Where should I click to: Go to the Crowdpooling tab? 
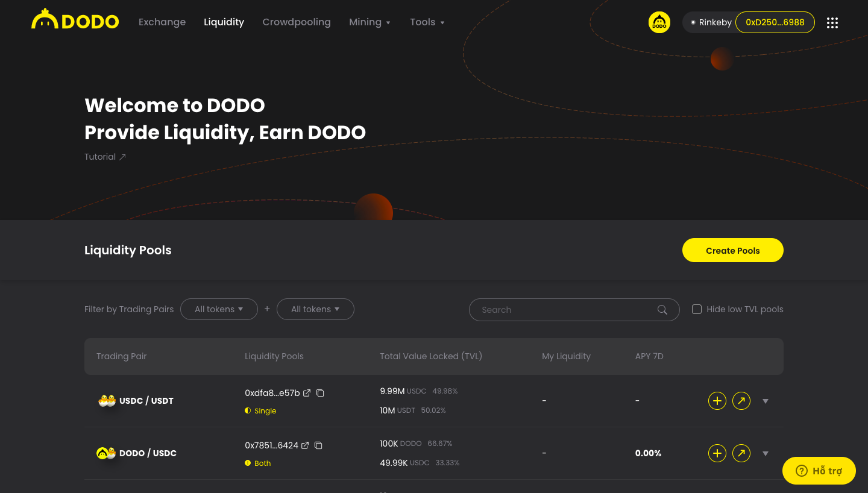tap(297, 22)
